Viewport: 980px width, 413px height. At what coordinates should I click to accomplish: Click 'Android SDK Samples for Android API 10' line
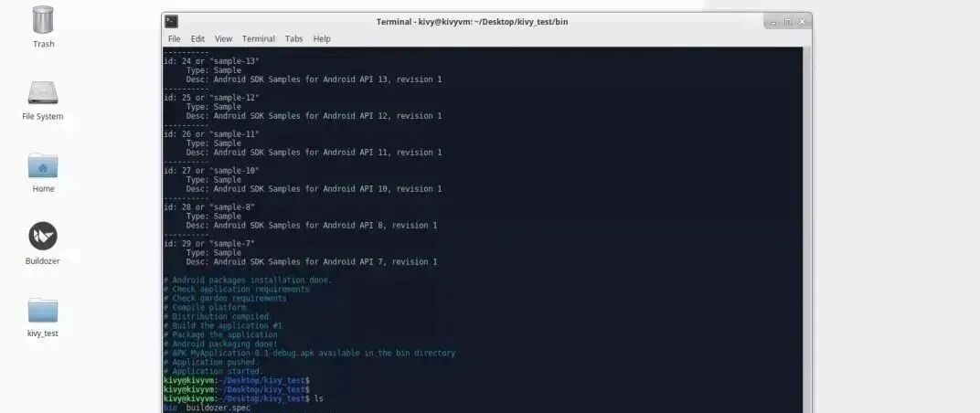[314, 189]
